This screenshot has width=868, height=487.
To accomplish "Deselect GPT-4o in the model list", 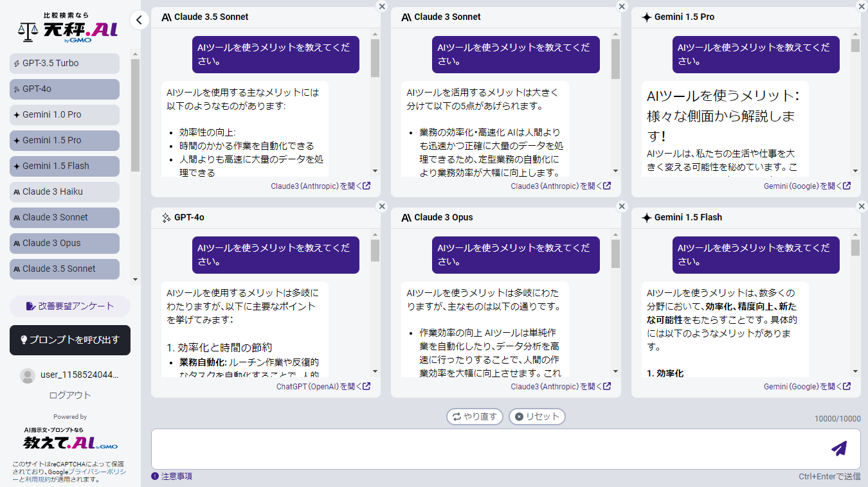I will (64, 89).
